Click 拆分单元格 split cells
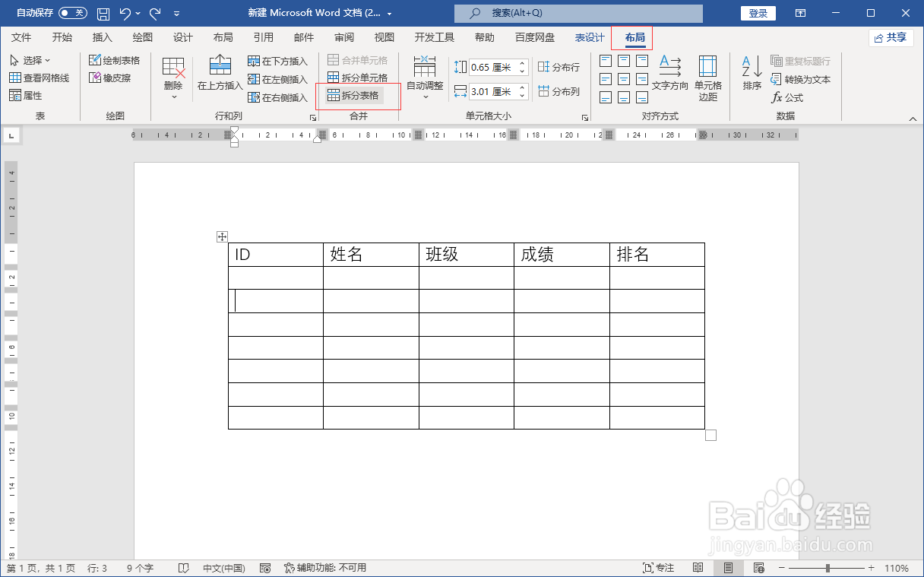This screenshot has width=924, height=577. tap(357, 78)
